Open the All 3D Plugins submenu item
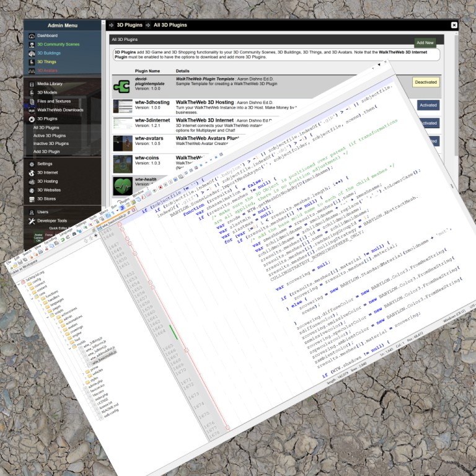Viewport: 476px width, 476px height. pos(46,128)
